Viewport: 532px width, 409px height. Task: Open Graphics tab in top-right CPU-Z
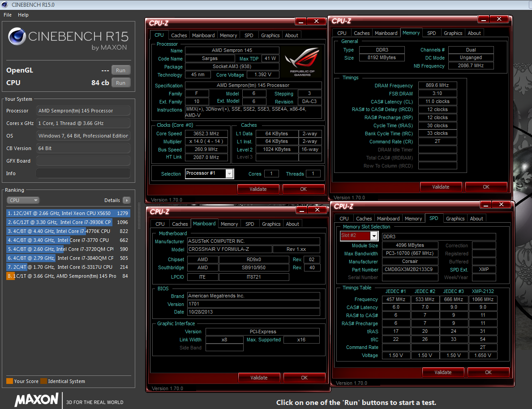[453, 33]
